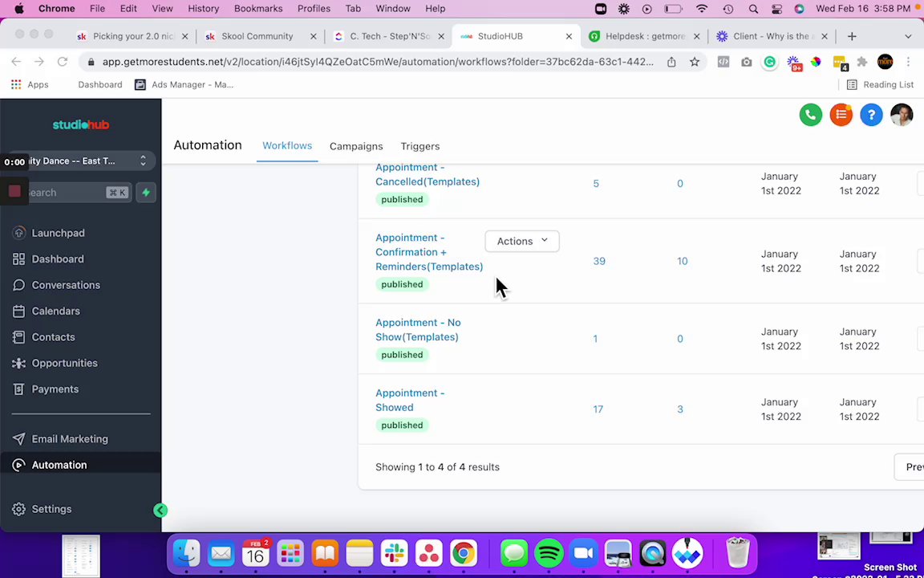Click the StudioHub logo

tap(81, 124)
